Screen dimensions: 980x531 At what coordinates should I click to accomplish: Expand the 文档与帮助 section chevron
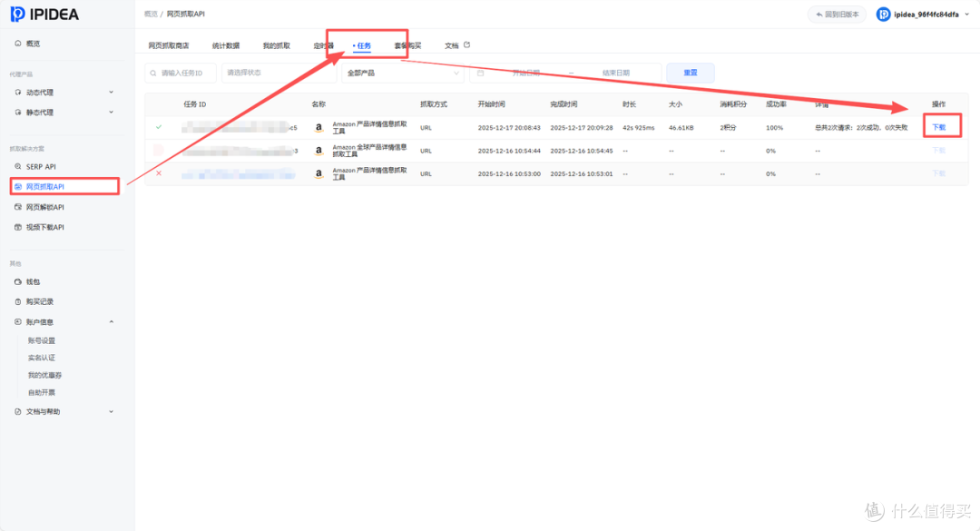point(112,411)
